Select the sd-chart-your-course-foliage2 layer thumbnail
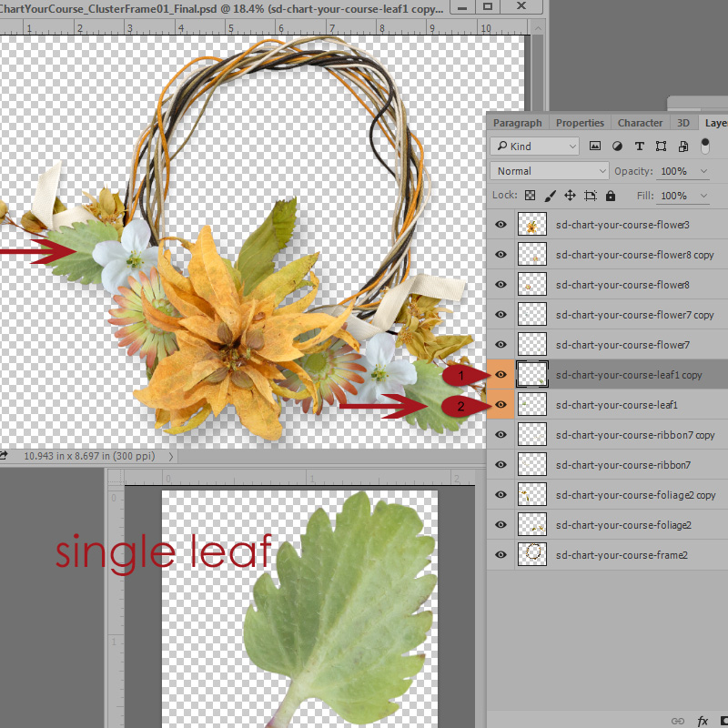The width and height of the screenshot is (728, 728). [x=531, y=524]
